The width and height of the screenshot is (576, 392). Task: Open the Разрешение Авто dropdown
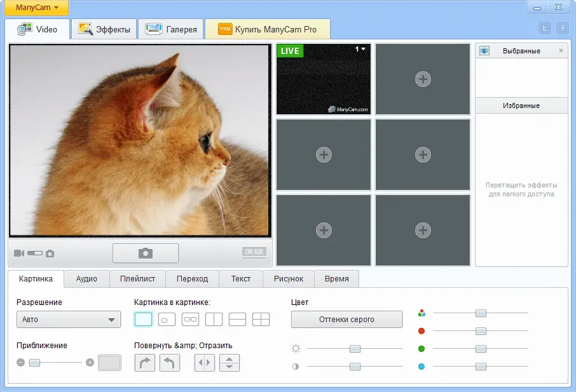tap(69, 320)
